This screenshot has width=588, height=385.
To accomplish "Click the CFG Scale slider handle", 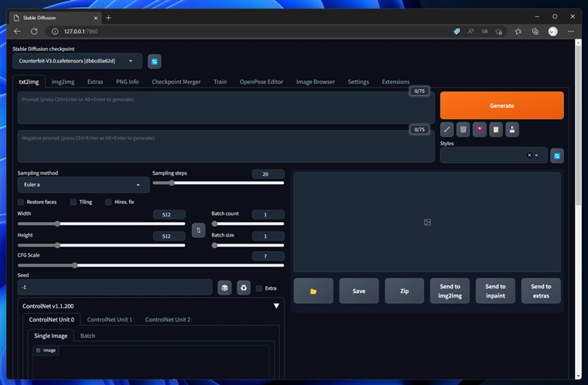I will tap(74, 265).
